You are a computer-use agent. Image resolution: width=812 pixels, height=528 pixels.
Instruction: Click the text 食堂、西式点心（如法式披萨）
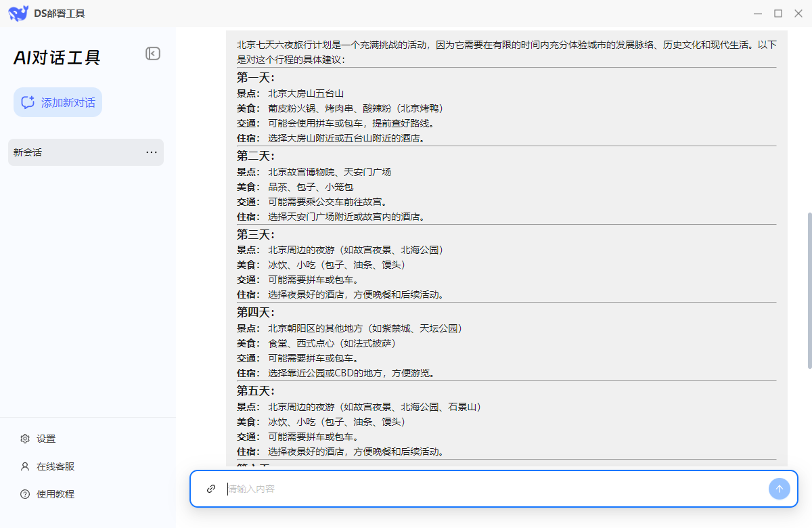pyautogui.click(x=332, y=343)
